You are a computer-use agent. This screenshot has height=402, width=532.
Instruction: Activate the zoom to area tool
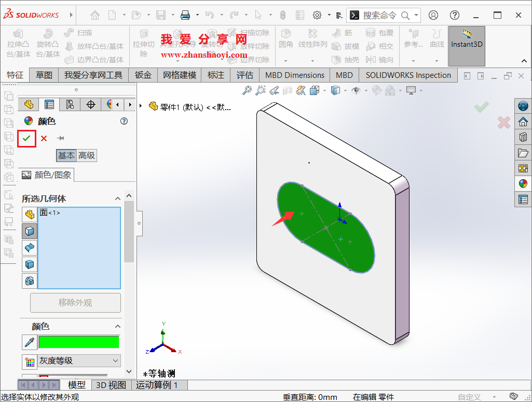pos(260,90)
